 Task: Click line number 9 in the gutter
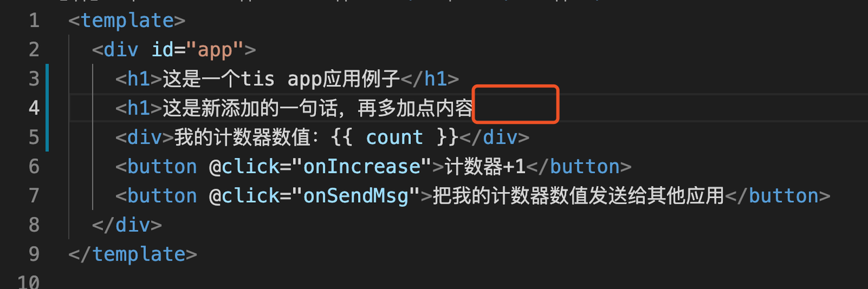click(x=33, y=254)
